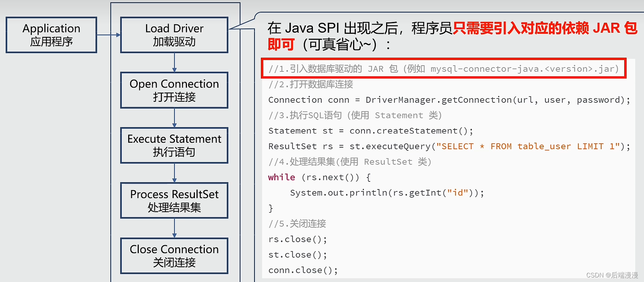Select the comment "//3.执行SQL语句 (使用 Statement 类)"

(x=355, y=115)
